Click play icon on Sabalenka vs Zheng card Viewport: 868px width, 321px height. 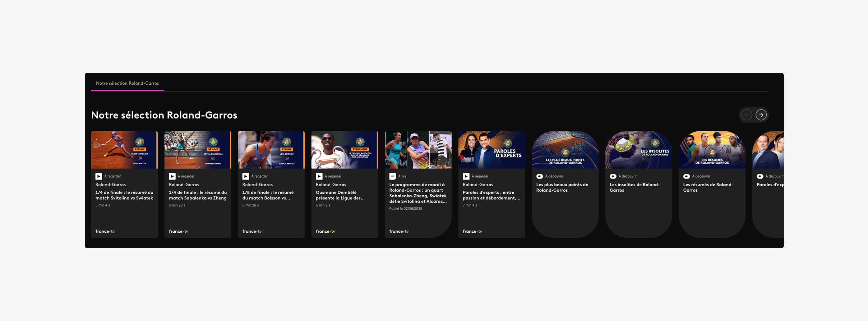coord(172,176)
